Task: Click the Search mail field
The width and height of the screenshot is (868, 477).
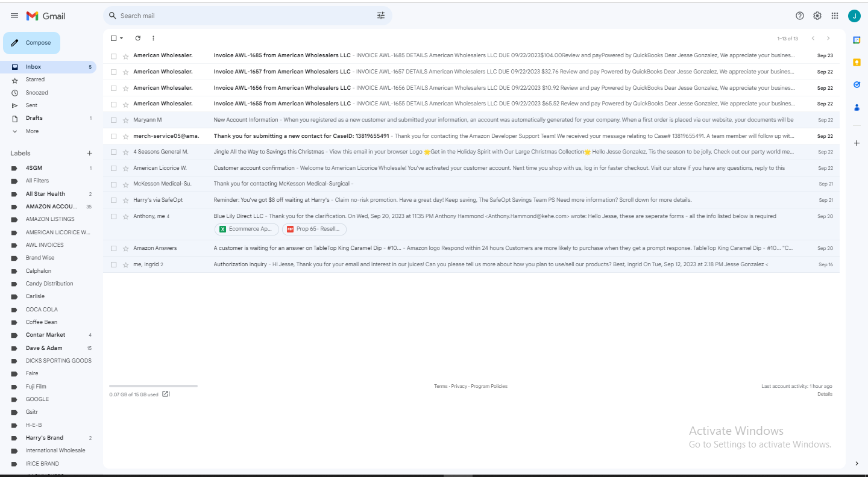Action: (247, 16)
